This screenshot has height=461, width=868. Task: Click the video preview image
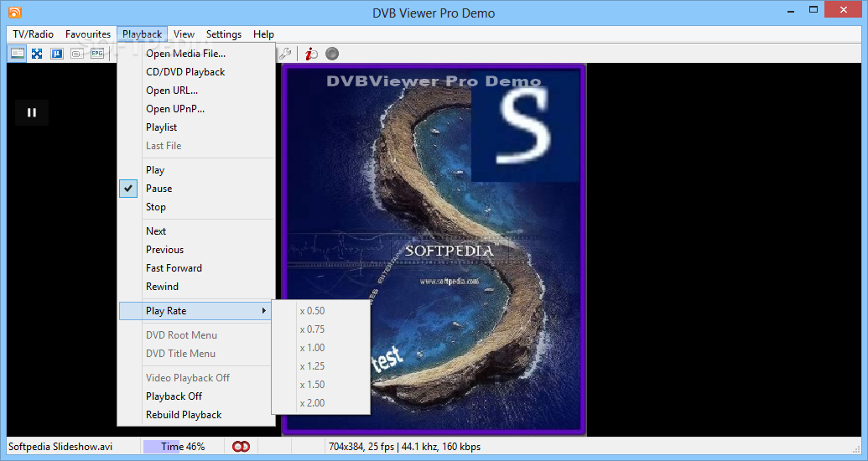click(434, 250)
